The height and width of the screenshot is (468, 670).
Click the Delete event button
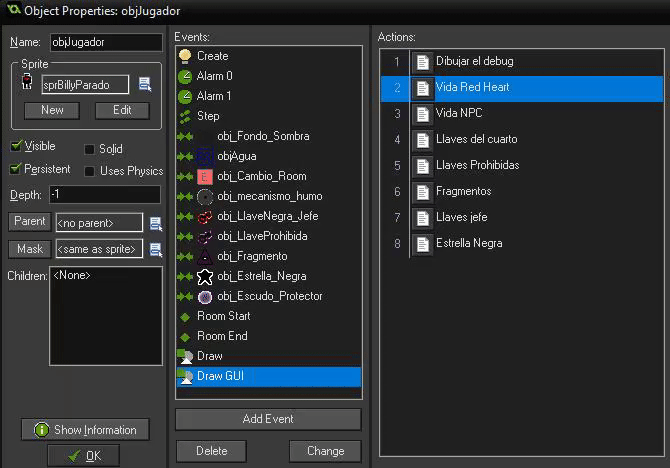(x=212, y=451)
